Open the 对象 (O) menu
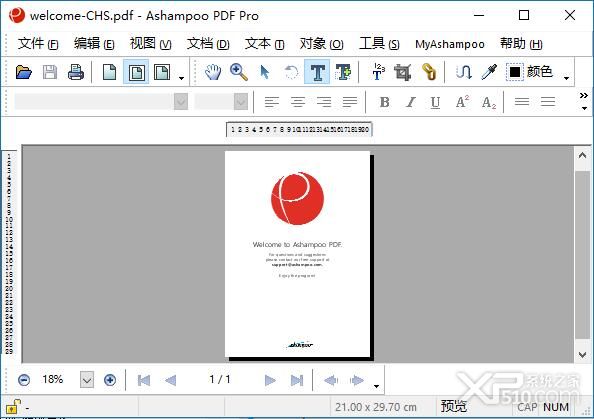 point(321,44)
